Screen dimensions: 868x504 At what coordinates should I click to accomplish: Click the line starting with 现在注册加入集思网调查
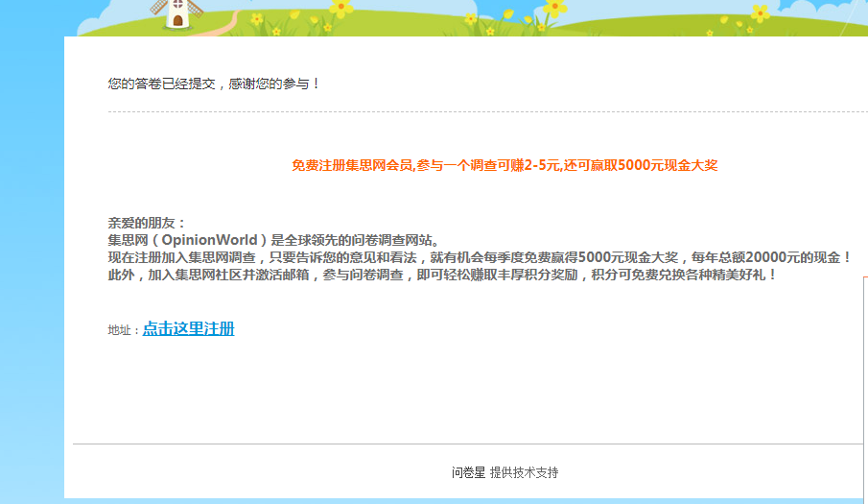tap(479, 257)
